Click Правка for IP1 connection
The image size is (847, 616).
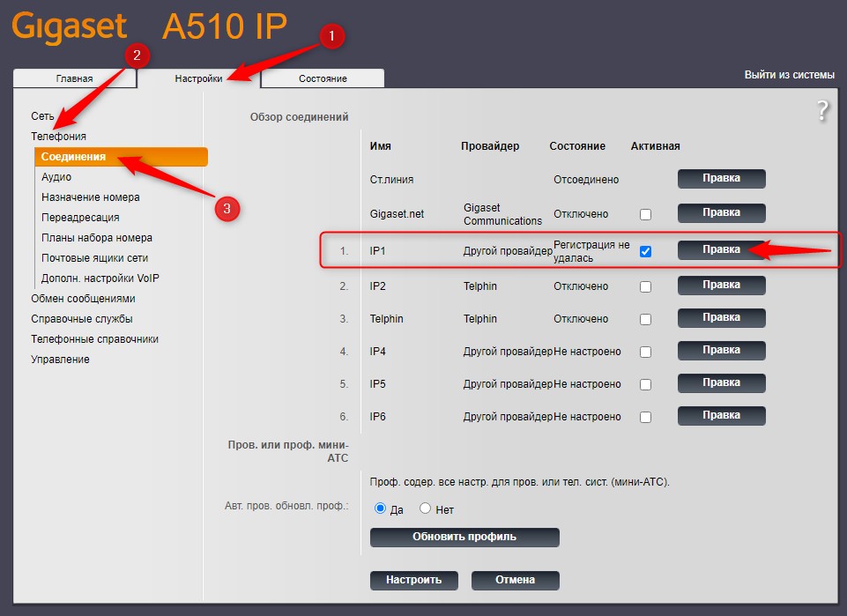[722, 250]
